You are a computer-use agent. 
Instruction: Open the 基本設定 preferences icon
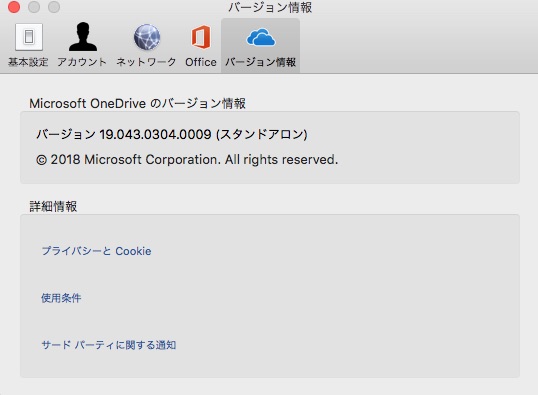[x=29, y=37]
